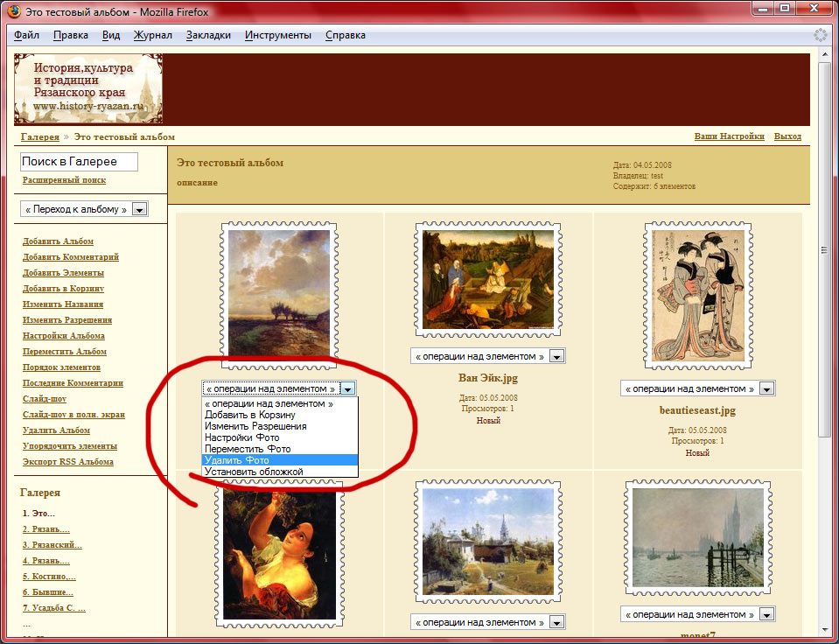Image resolution: width=839 pixels, height=644 pixels.
Task: Choose Изменить Разрешения from the open list
Action: pos(280,426)
